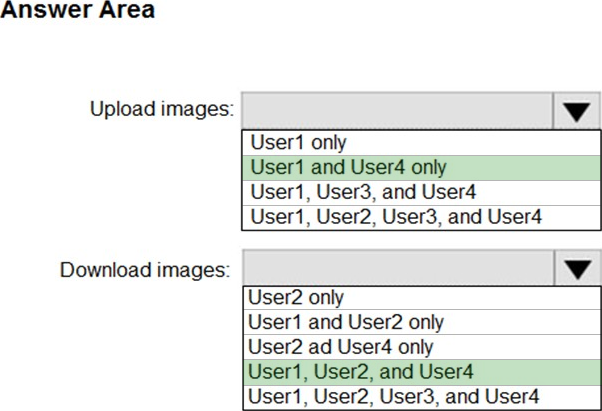This screenshot has height=411, width=602.
Task: Click the "Download images:" label
Action: click(145, 269)
